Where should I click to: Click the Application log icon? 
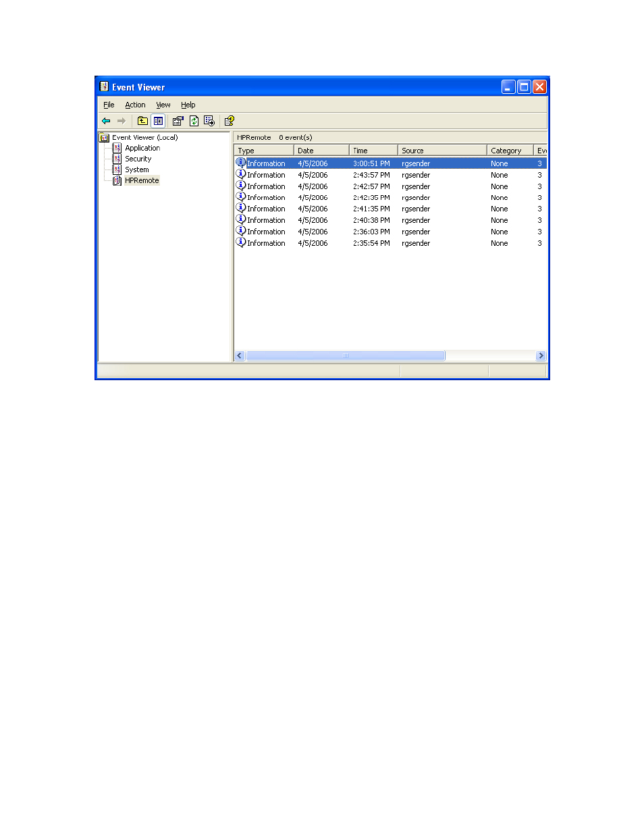[x=117, y=148]
